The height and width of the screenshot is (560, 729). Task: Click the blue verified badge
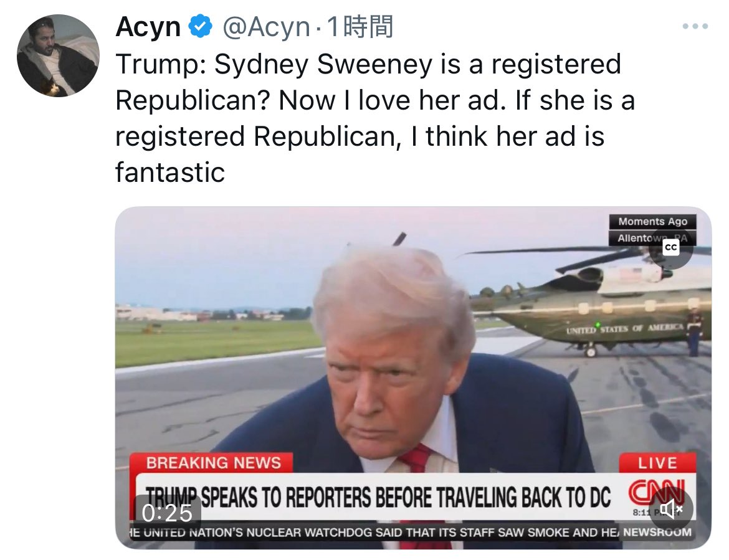click(x=201, y=26)
